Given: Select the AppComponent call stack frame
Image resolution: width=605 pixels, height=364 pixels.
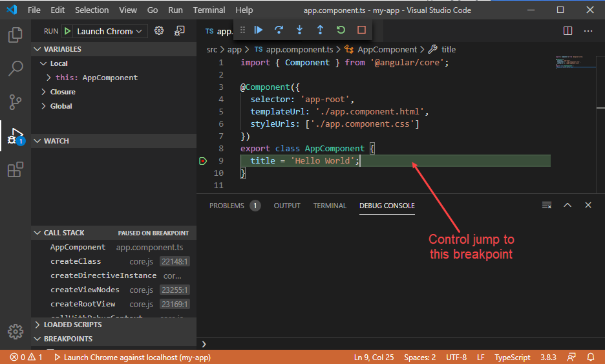Looking at the screenshot, I should (114, 247).
